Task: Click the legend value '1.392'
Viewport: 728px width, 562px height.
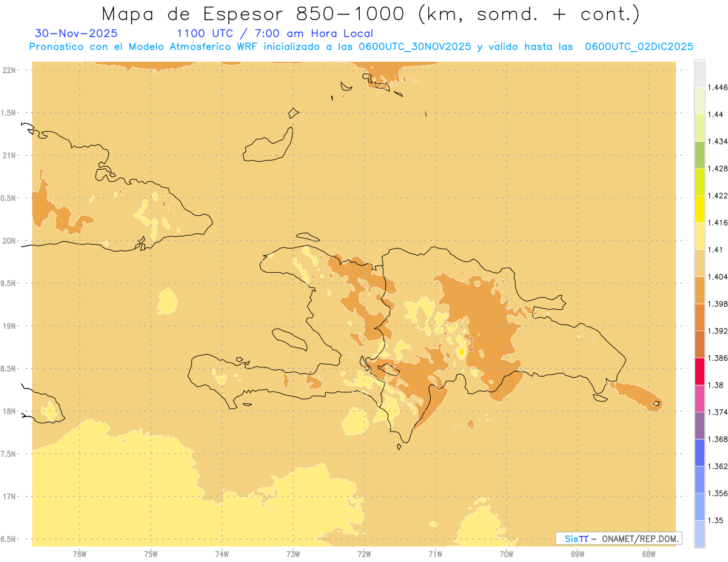Action: point(718,331)
